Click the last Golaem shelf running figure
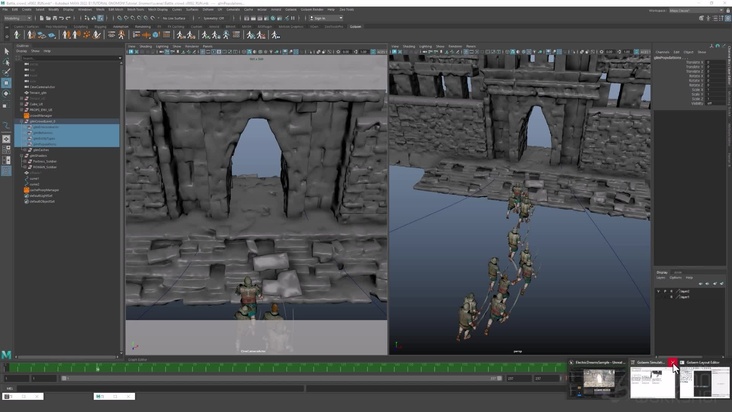The image size is (732, 412). pyautogui.click(x=276, y=35)
